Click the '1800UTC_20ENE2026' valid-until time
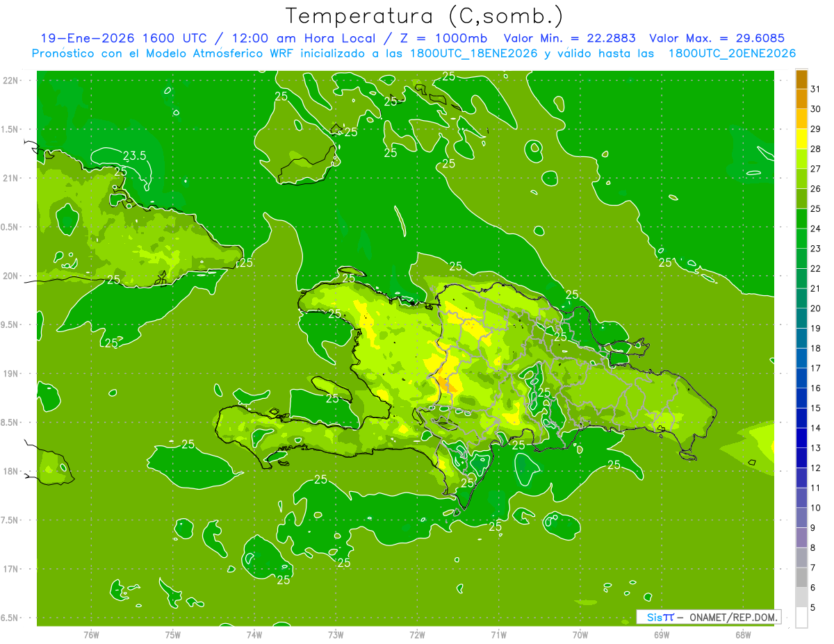The width and height of the screenshot is (834, 644). [732, 53]
